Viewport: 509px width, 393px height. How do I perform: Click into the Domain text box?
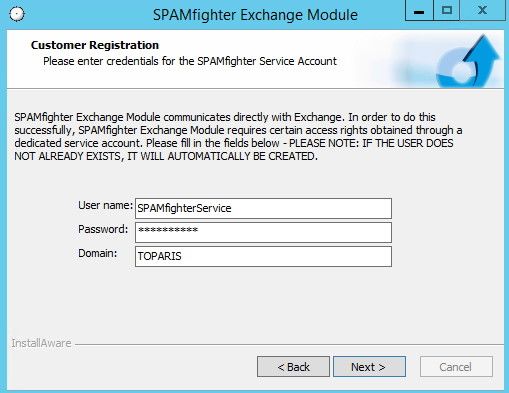click(x=263, y=256)
